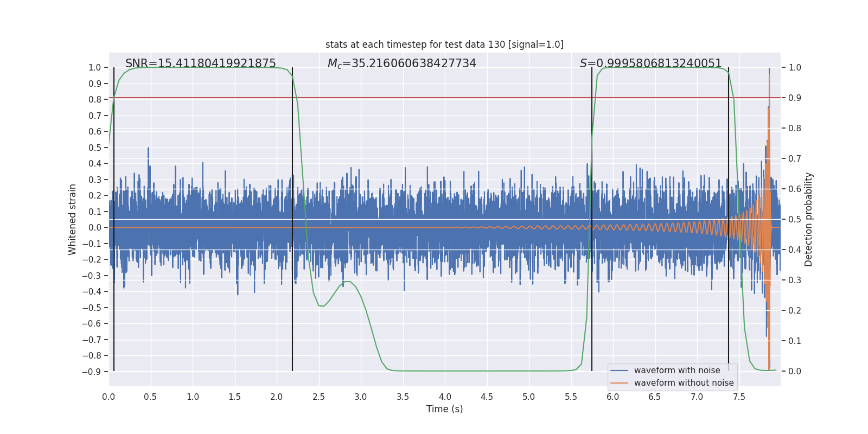Click the −0.1 tick on Whitened strain axis
The width and height of the screenshot is (868, 434).
(x=92, y=244)
